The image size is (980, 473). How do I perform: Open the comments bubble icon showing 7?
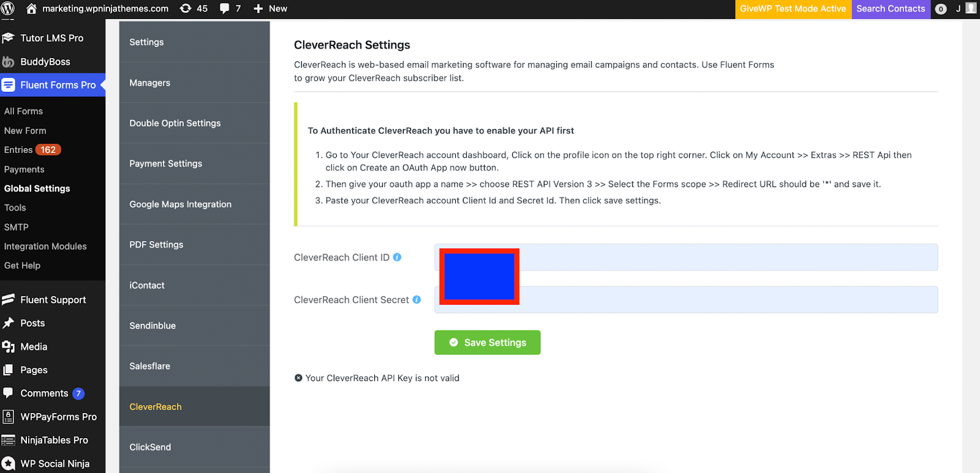pyautogui.click(x=225, y=9)
